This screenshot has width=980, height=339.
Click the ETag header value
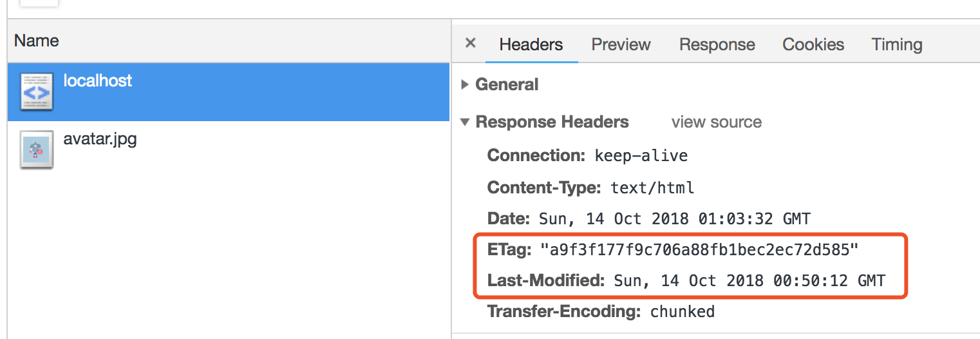(x=699, y=249)
